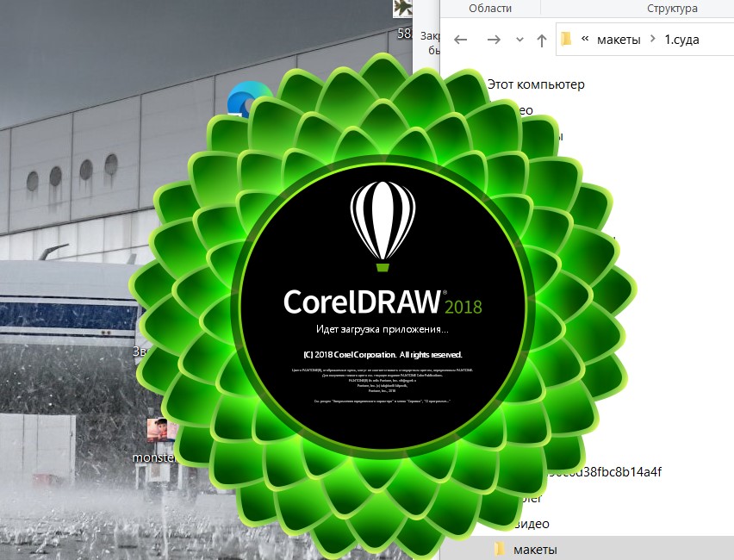Viewport: 734px width, 560px height.
Task: Navigate to макеты breadcrumb in address bar
Action: tap(619, 40)
